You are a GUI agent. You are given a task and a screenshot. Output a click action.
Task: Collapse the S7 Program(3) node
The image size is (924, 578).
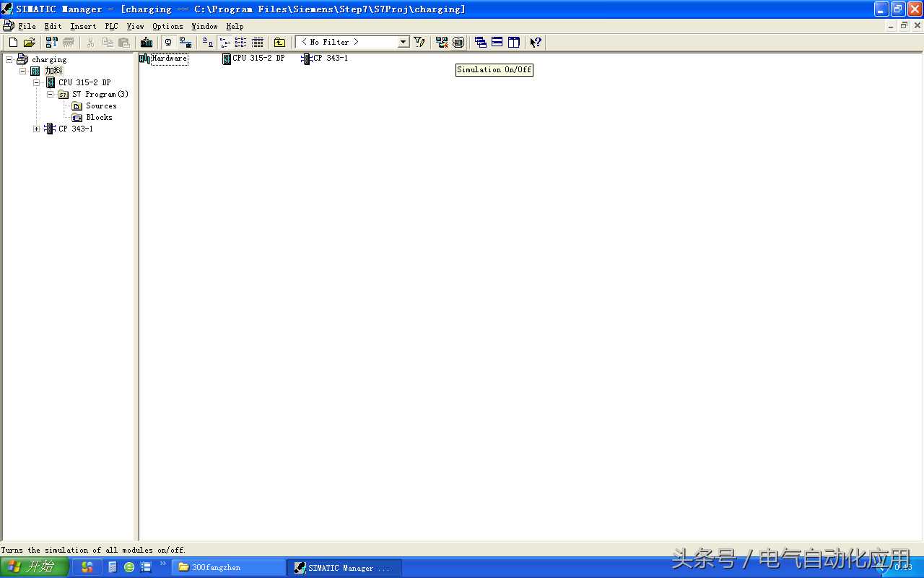(51, 94)
